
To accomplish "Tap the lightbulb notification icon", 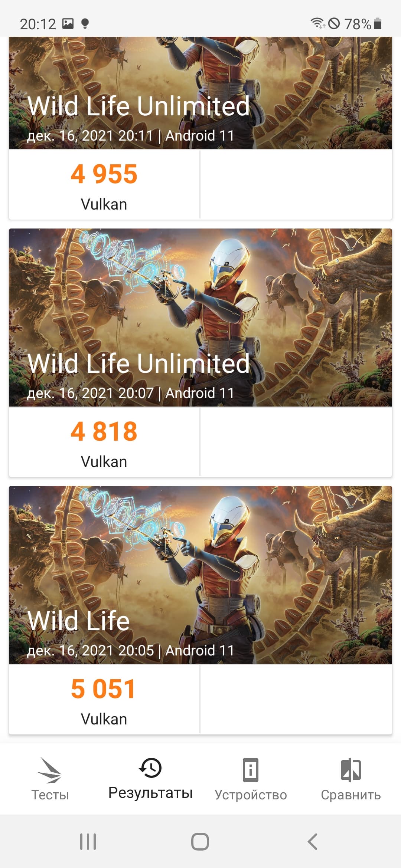I will point(85,24).
